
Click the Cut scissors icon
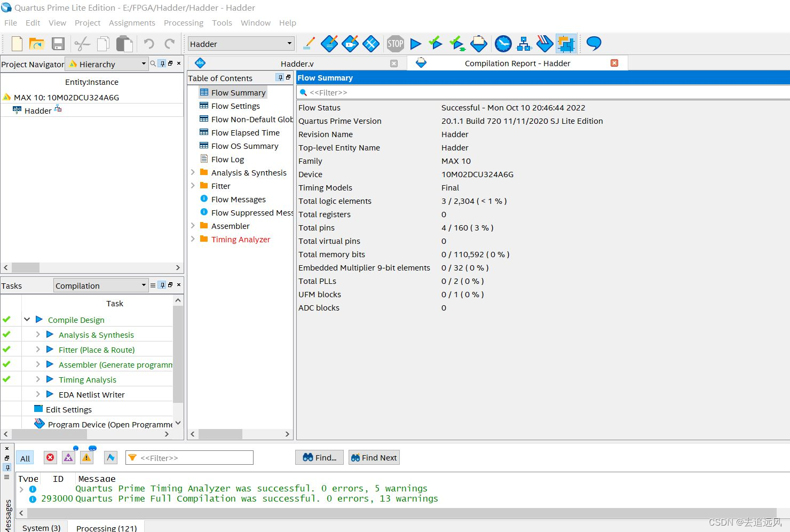pyautogui.click(x=82, y=44)
